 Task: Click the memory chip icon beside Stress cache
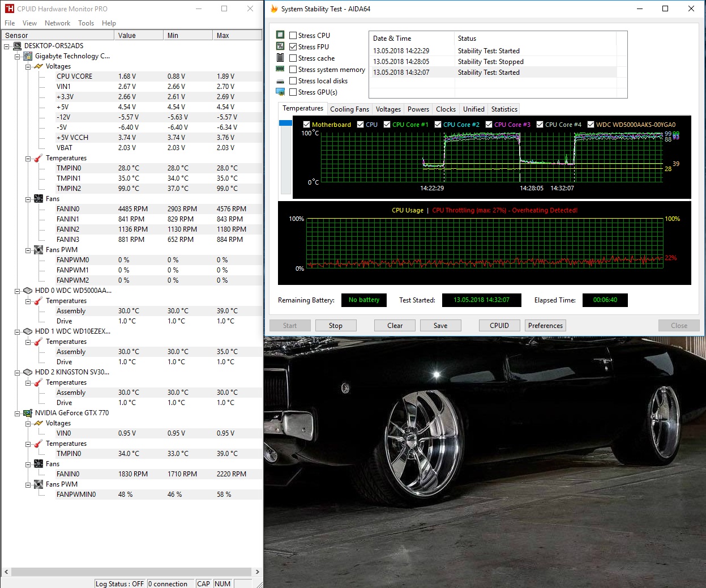[x=280, y=58]
